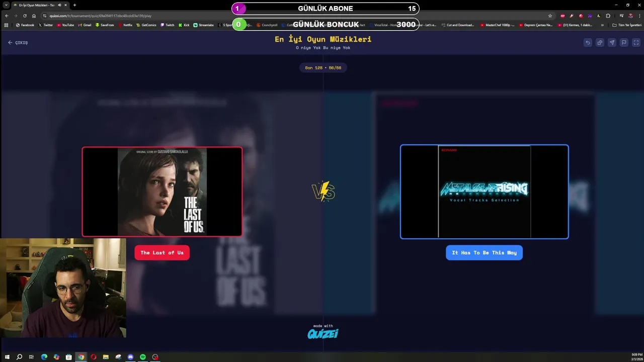Open Microsoft Store from the taskbar
The width and height of the screenshot is (644, 362).
pos(69,357)
